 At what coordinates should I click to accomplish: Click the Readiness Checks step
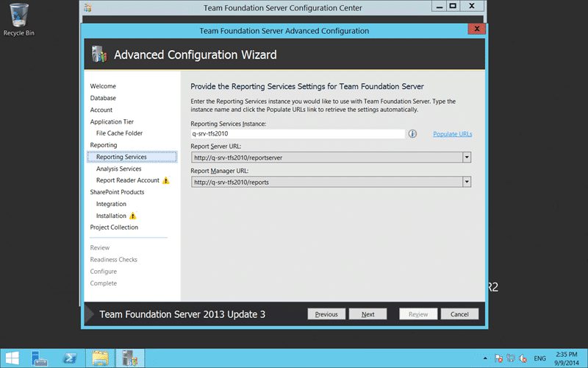click(x=114, y=260)
